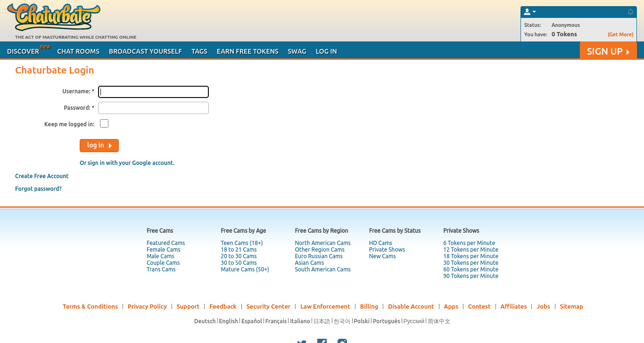Screen dimensions: 644x343
Task: Open Contest footer link
Action: coord(479,306)
